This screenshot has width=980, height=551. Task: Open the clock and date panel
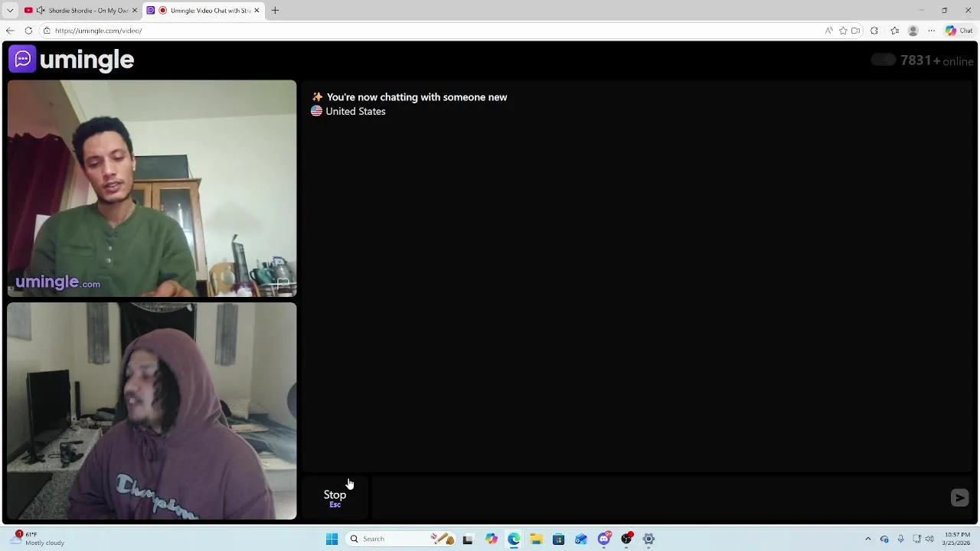956,539
